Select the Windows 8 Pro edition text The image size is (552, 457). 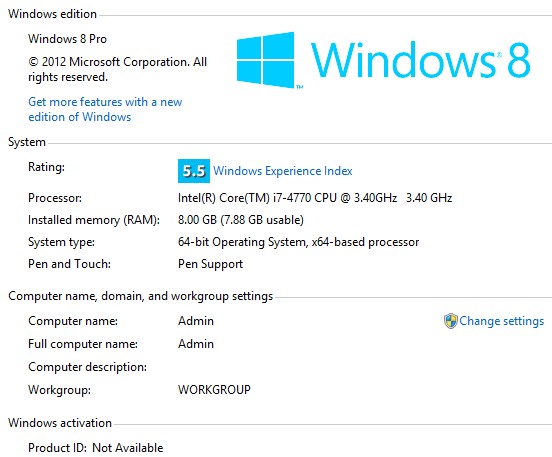point(67,39)
